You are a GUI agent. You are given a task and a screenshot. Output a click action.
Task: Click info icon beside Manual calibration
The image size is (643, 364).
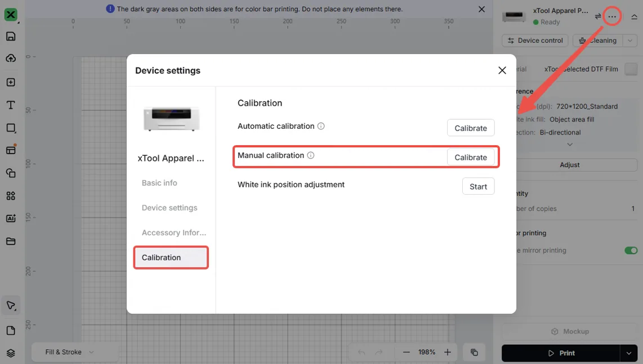click(x=311, y=155)
